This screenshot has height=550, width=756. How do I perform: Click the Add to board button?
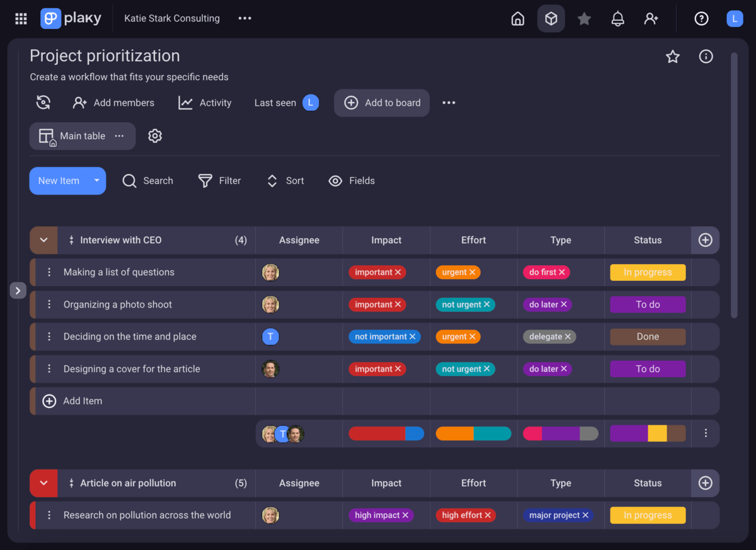click(x=382, y=103)
